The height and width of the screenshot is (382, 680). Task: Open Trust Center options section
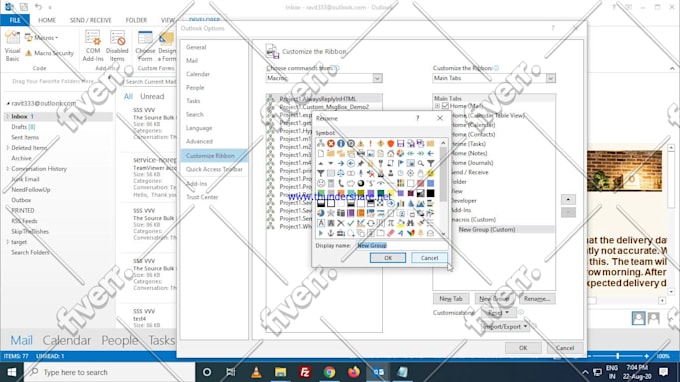(x=214, y=197)
